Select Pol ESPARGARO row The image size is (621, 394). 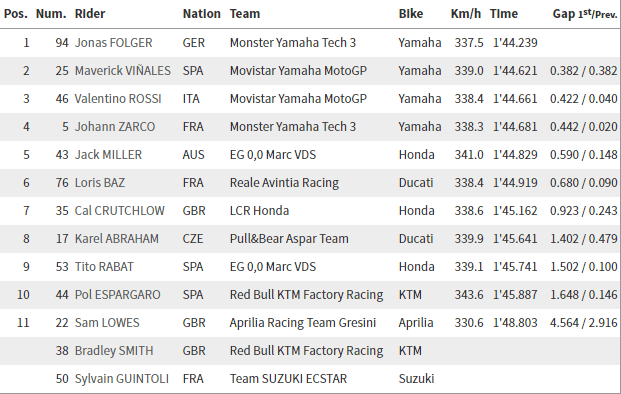[x=310, y=295]
